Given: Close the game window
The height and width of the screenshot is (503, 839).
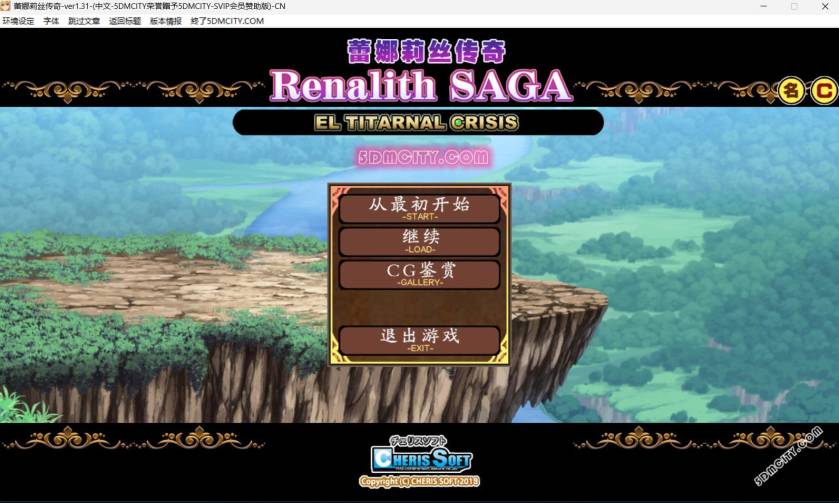Looking at the screenshot, I should pyautogui.click(x=825, y=6).
